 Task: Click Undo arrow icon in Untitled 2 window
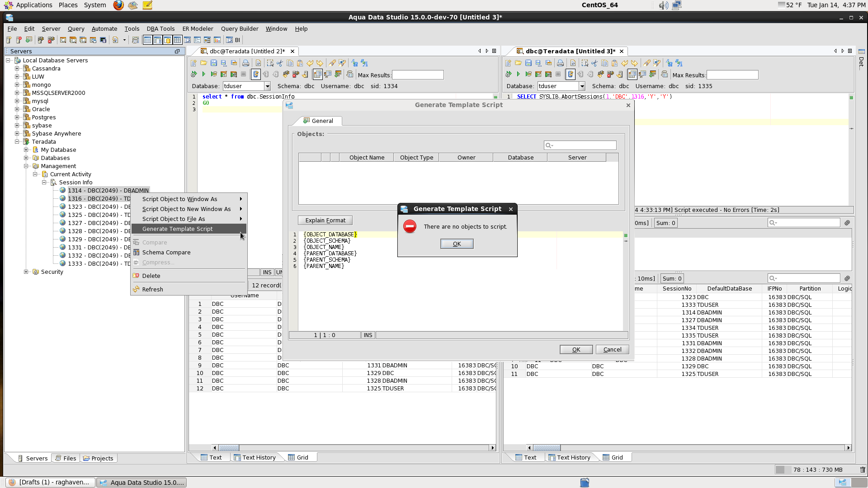point(310,63)
